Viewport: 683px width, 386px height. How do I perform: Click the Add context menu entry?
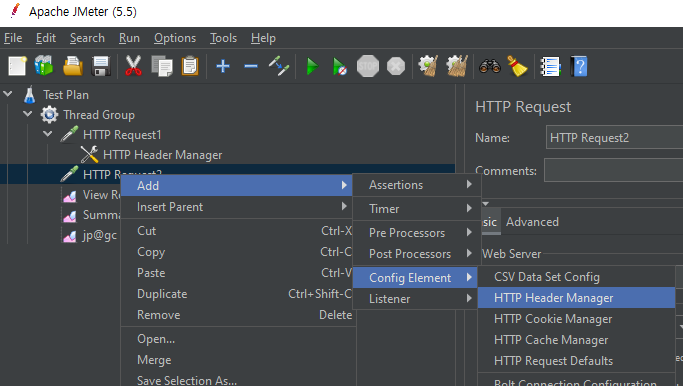(x=237, y=186)
